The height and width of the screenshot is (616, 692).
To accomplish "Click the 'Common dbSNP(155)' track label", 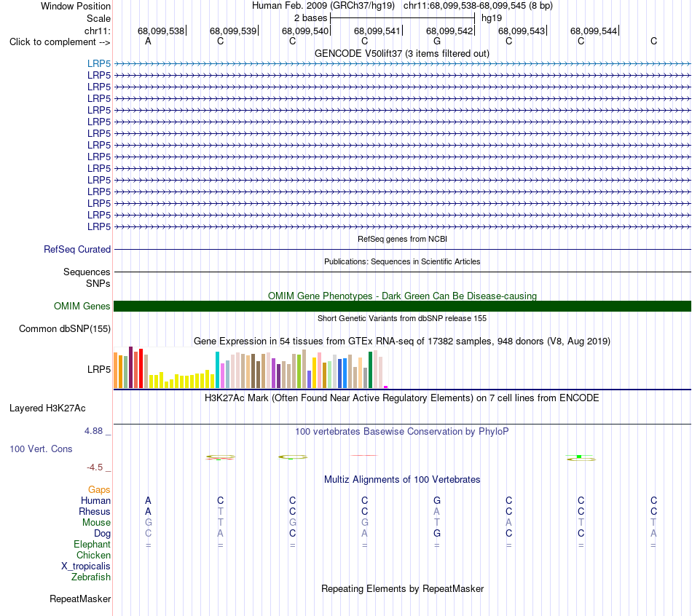I will pyautogui.click(x=65, y=328).
